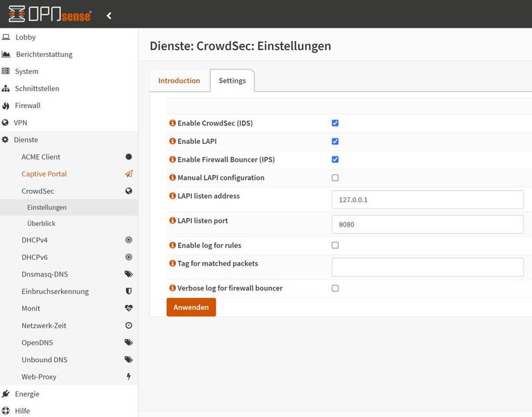This screenshot has width=532, height=417.
Task: Show help info for Verbose log setting
Action: point(172,288)
